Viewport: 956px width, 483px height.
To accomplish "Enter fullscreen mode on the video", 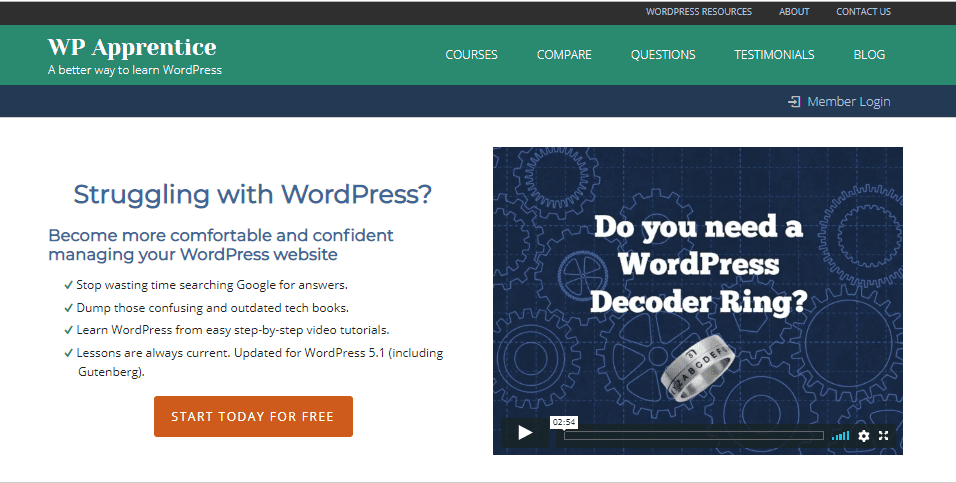I will point(883,435).
